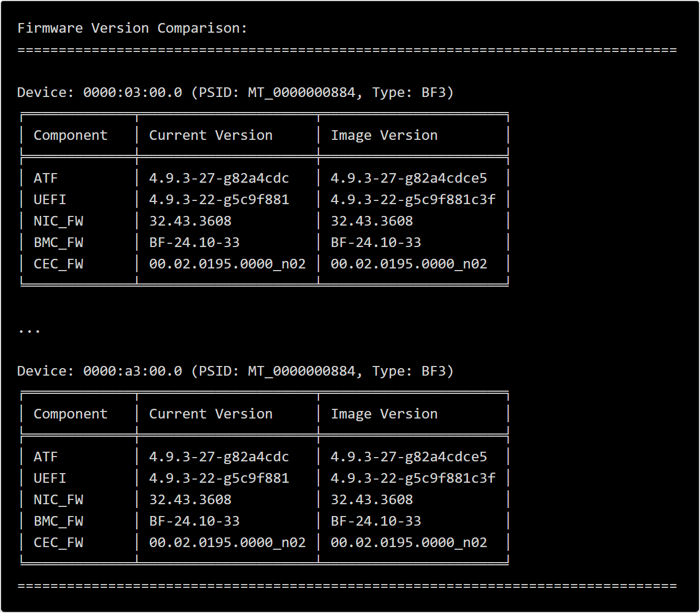
Task: Click CEC_FW current version in second table
Action: (x=227, y=543)
